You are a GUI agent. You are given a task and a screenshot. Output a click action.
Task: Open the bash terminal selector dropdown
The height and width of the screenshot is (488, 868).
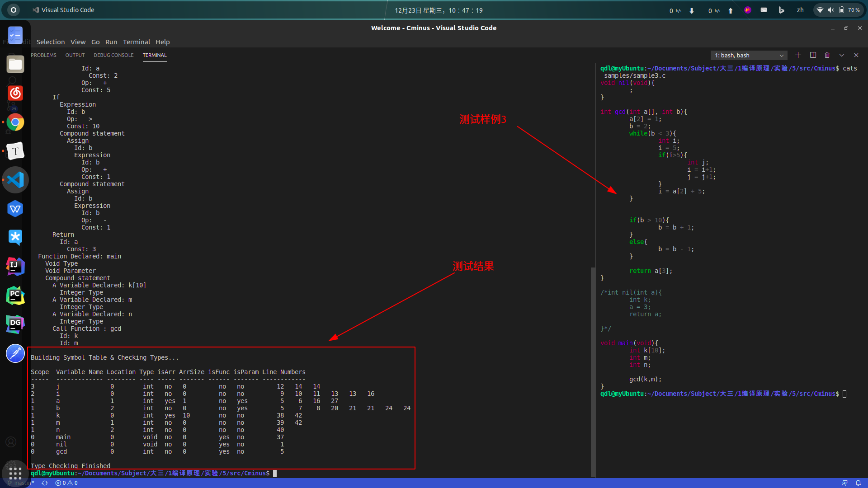click(749, 55)
